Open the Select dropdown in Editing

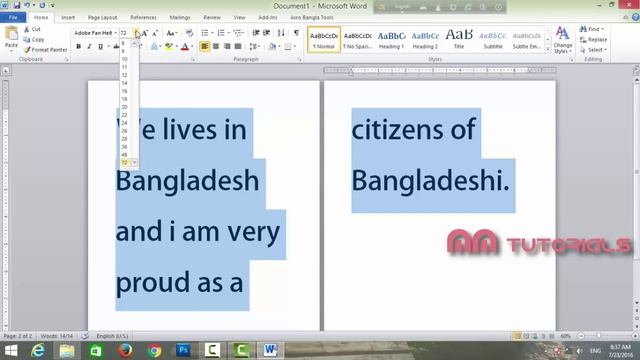click(593, 50)
